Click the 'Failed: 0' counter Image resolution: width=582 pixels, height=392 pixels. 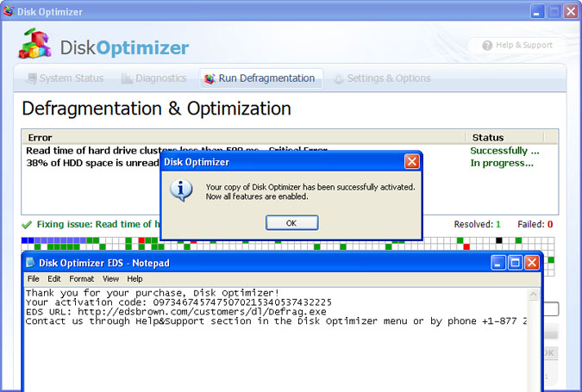[535, 224]
